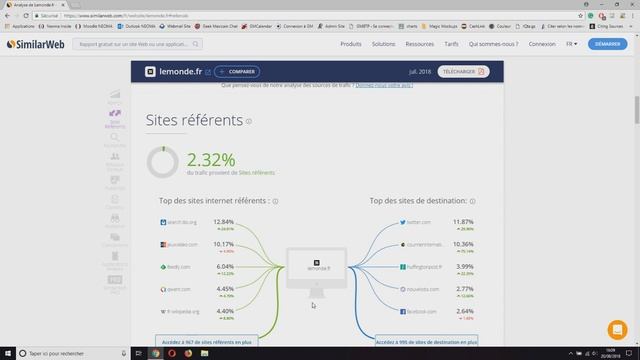Open the Applications bookmark
Image resolution: width=640 pixels, height=360 pixels.
20,26
